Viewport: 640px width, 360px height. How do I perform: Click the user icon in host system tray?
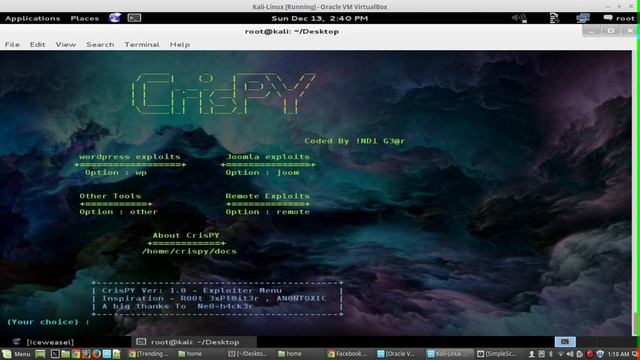(532, 354)
